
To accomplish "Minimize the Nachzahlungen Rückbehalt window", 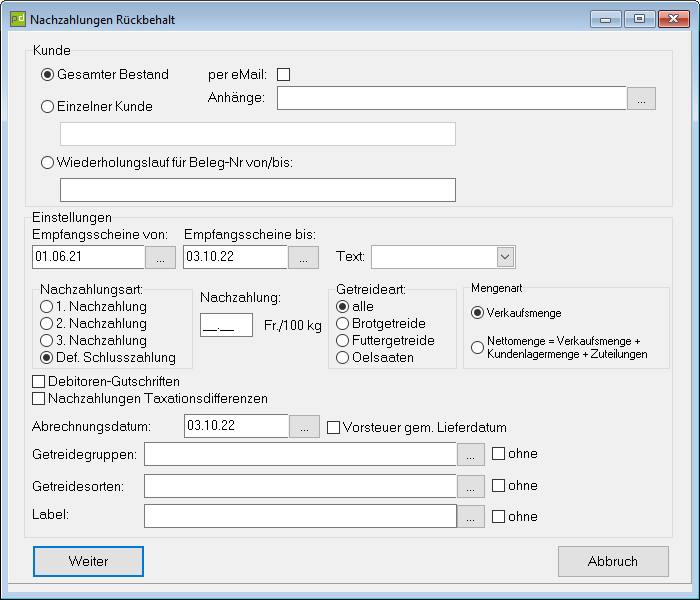I will (x=605, y=19).
